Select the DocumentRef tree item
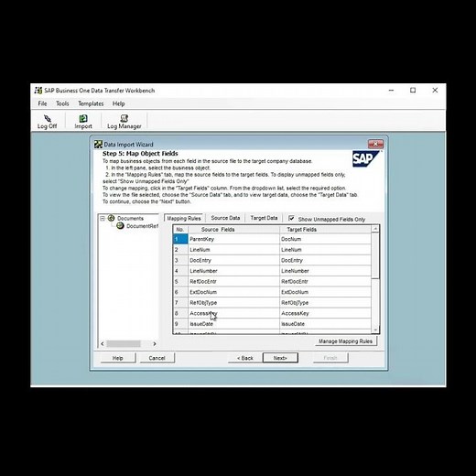The height and width of the screenshot is (476, 476). click(142, 226)
